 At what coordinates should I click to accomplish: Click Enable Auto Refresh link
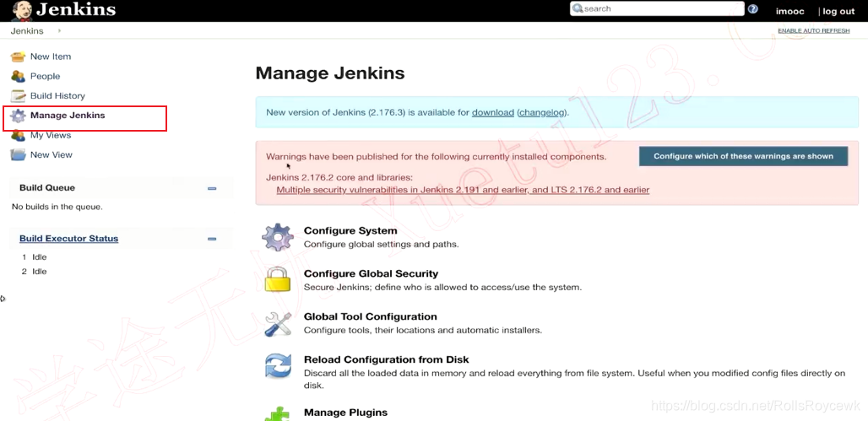813,31
